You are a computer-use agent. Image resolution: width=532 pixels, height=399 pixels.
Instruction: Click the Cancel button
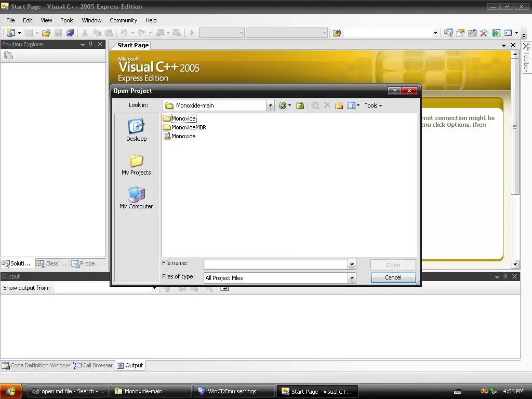[x=393, y=277]
